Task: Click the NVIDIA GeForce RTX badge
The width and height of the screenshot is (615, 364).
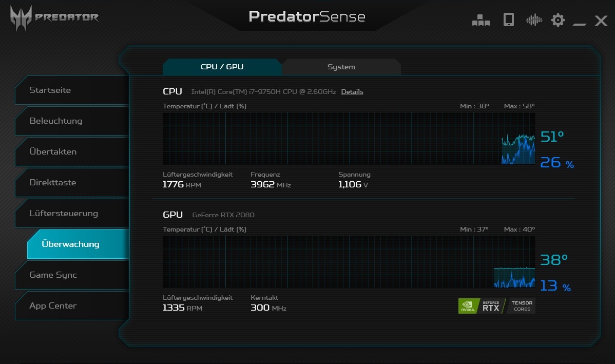Action: point(482,306)
